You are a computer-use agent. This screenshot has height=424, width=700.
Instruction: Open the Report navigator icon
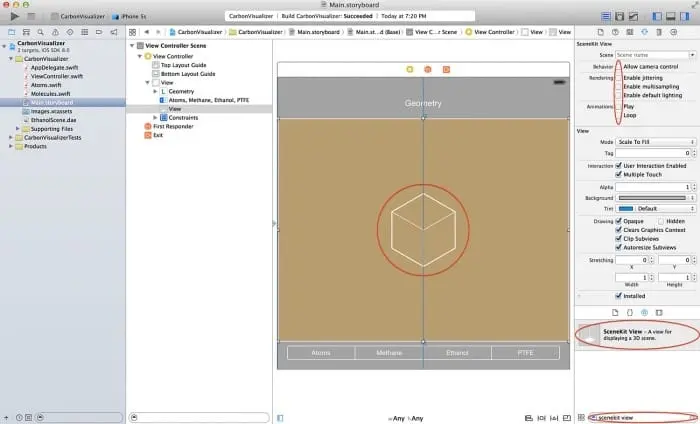pyautogui.click(x=114, y=32)
